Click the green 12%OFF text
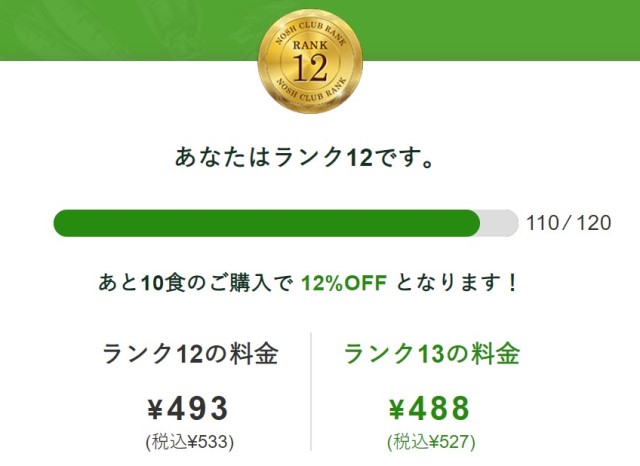The height and width of the screenshot is (466, 640). 344,282
